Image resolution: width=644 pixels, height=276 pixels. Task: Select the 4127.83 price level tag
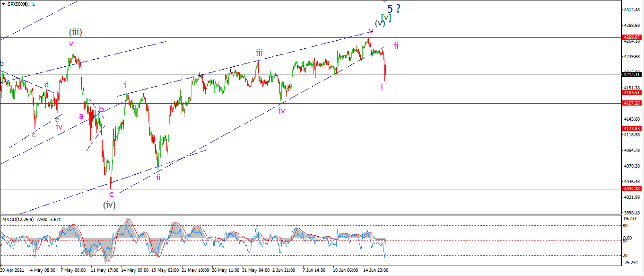(x=633, y=128)
